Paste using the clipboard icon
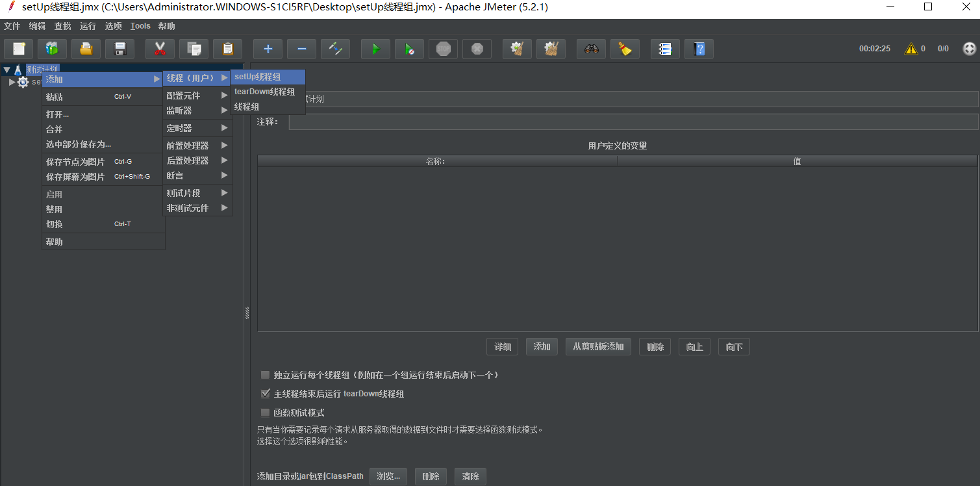The width and height of the screenshot is (980, 486). tap(227, 49)
